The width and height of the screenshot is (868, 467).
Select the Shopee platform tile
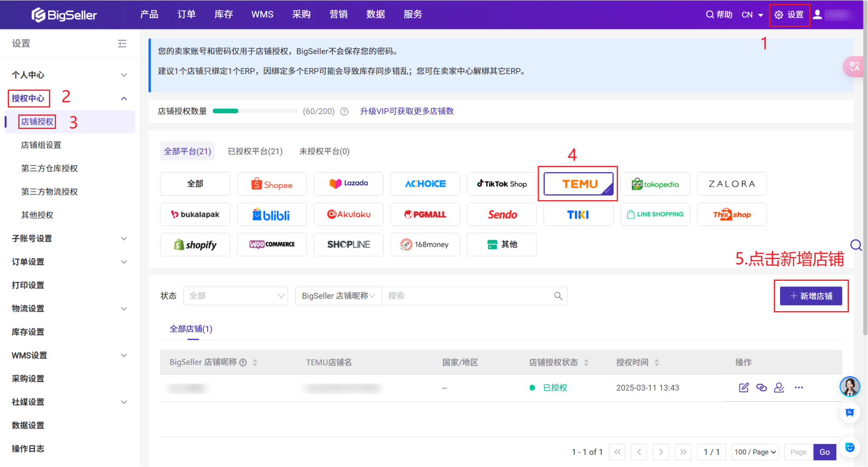(x=272, y=184)
